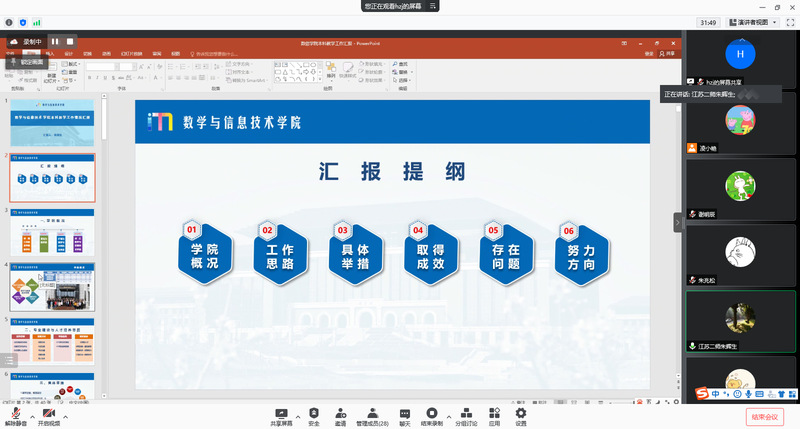Open the Speaker View (演讲者视图) dropdown
This screenshot has height=429, width=800.
coord(752,21)
